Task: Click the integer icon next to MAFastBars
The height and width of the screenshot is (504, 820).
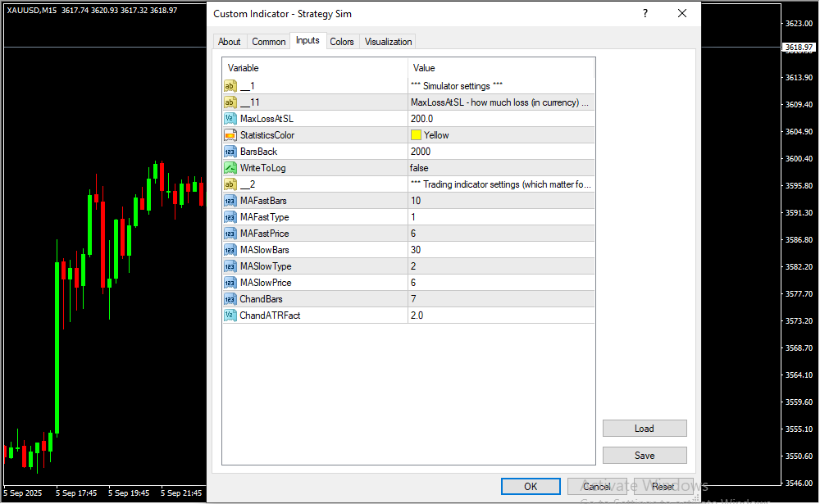Action: point(230,201)
